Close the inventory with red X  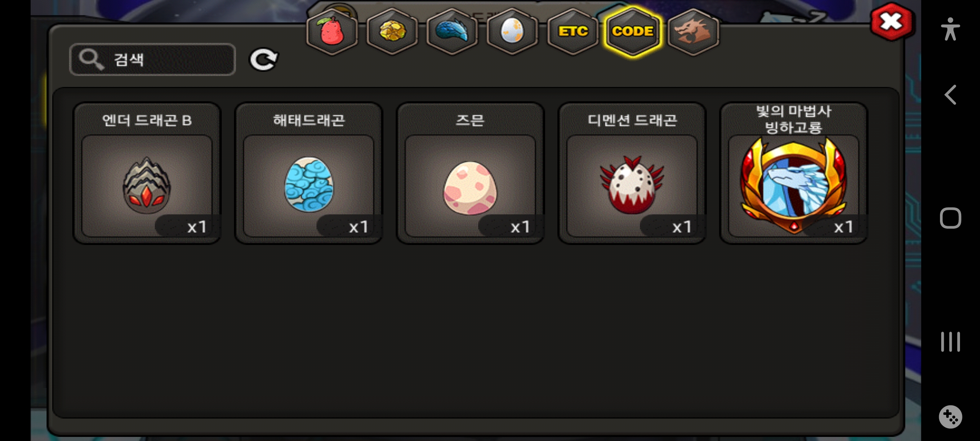[x=892, y=22]
